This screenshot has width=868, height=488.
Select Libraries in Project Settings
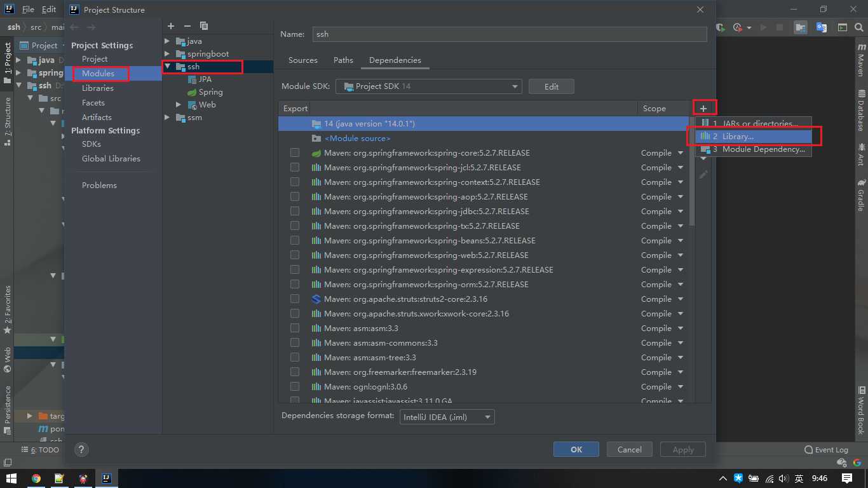point(97,88)
